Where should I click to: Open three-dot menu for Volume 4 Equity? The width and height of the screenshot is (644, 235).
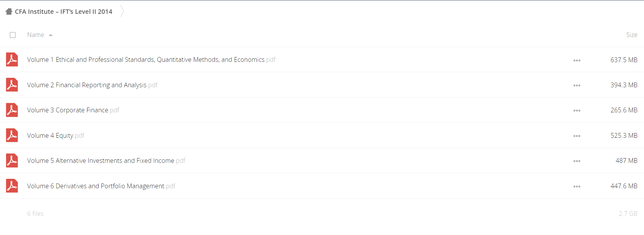click(577, 136)
